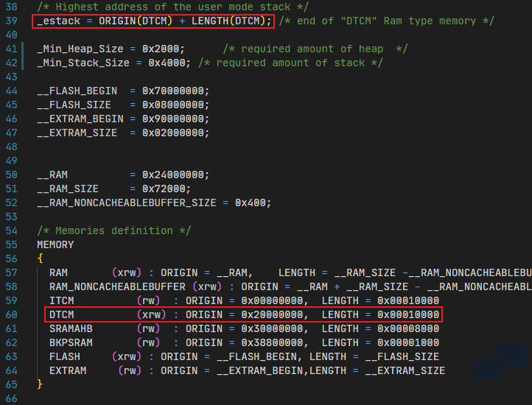This screenshot has width=532, height=405.
Task: Click _Min_Heap_Size symbol on line 41
Action: pyautogui.click(x=80, y=49)
